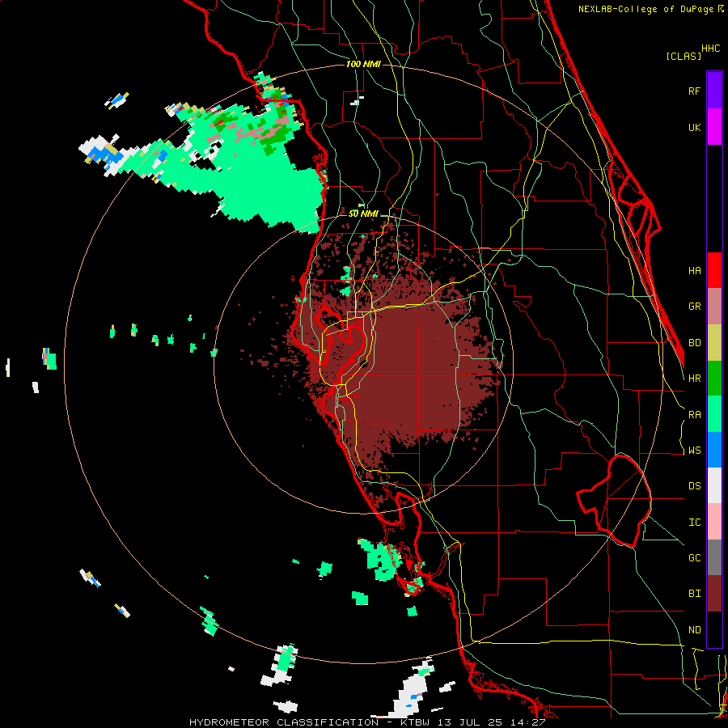Click the 50 NMI range ring label
This screenshot has width=728, height=728.
363,214
